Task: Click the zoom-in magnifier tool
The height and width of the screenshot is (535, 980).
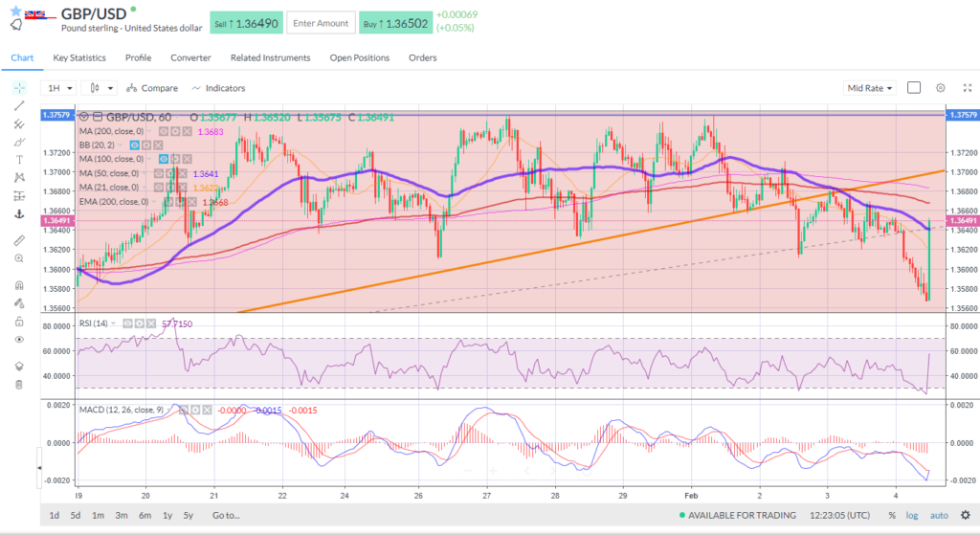Action: coord(18,258)
